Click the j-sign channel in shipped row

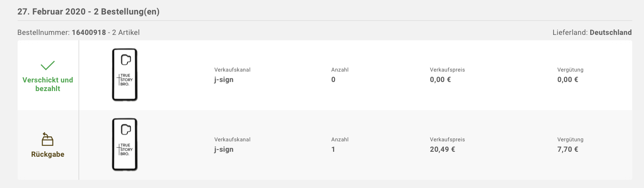click(224, 80)
